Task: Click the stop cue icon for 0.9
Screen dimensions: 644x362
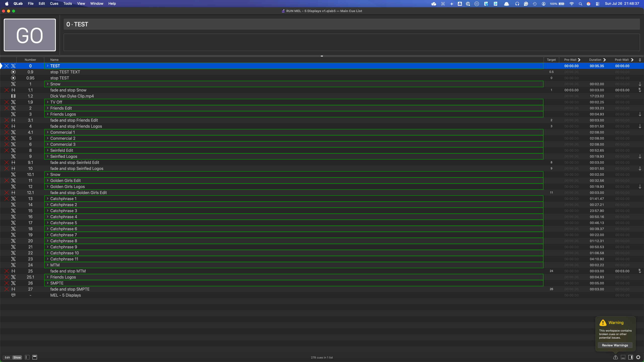Action: pos(13,72)
